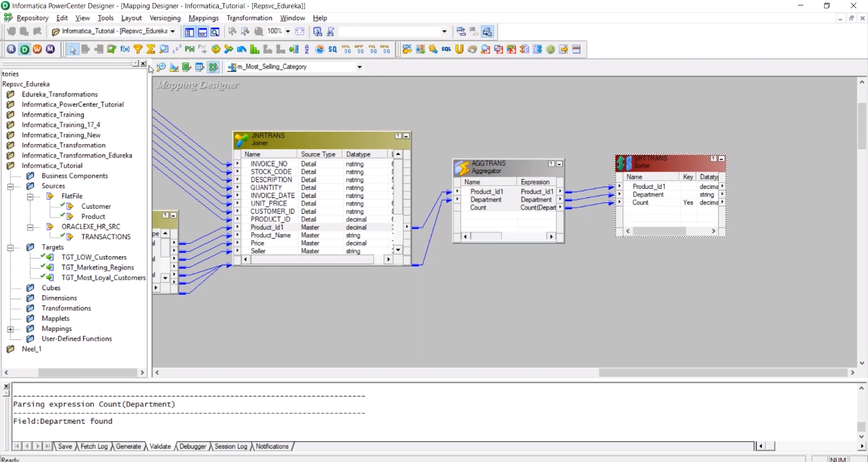Open the Mappings menu

[204, 18]
